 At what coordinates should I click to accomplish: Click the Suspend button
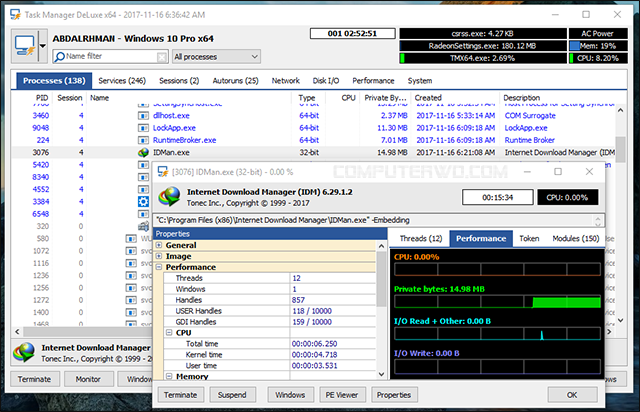click(x=232, y=395)
